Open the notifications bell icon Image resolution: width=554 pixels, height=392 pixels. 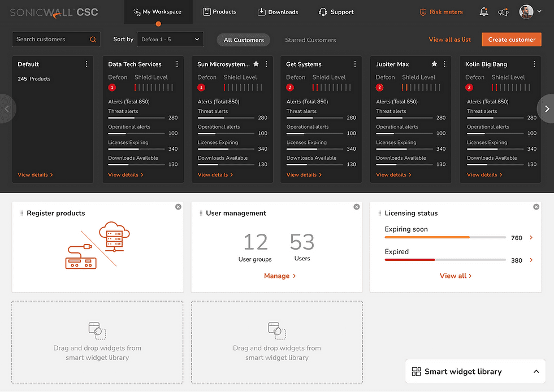(x=484, y=12)
